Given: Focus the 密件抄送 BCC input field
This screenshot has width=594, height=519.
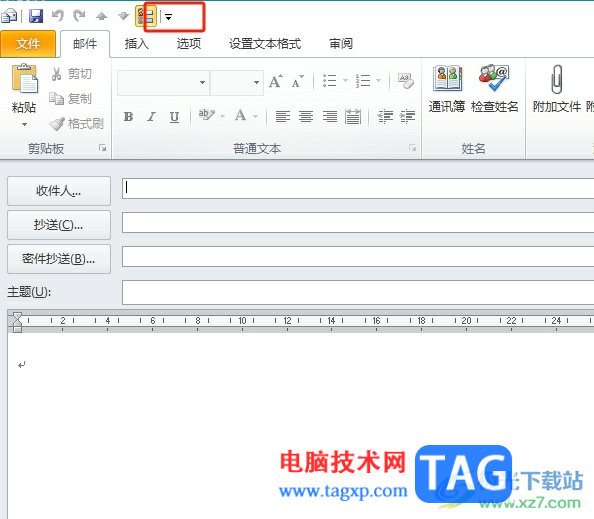Looking at the screenshot, I should pos(358,257).
